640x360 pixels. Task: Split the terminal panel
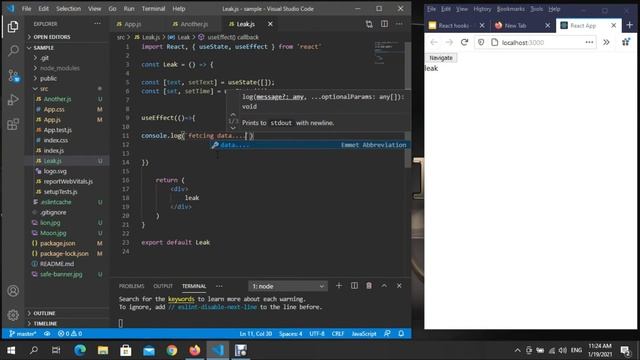[354, 286]
